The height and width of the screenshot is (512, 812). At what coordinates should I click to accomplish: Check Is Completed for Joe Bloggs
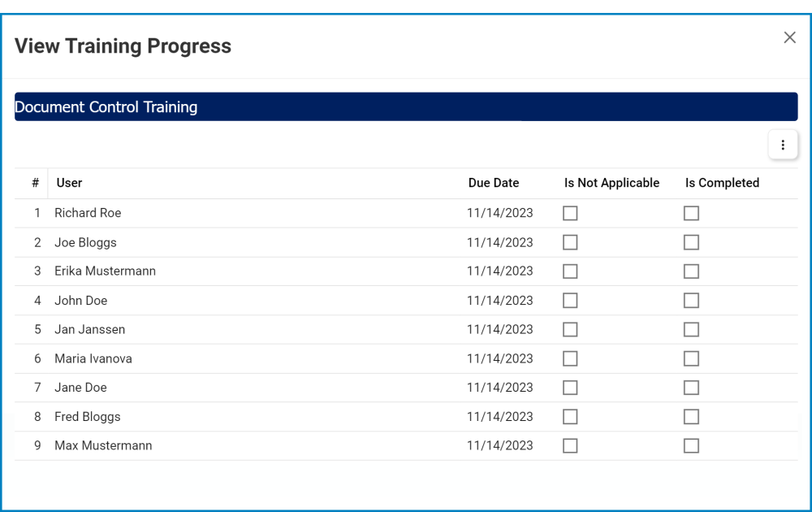691,242
